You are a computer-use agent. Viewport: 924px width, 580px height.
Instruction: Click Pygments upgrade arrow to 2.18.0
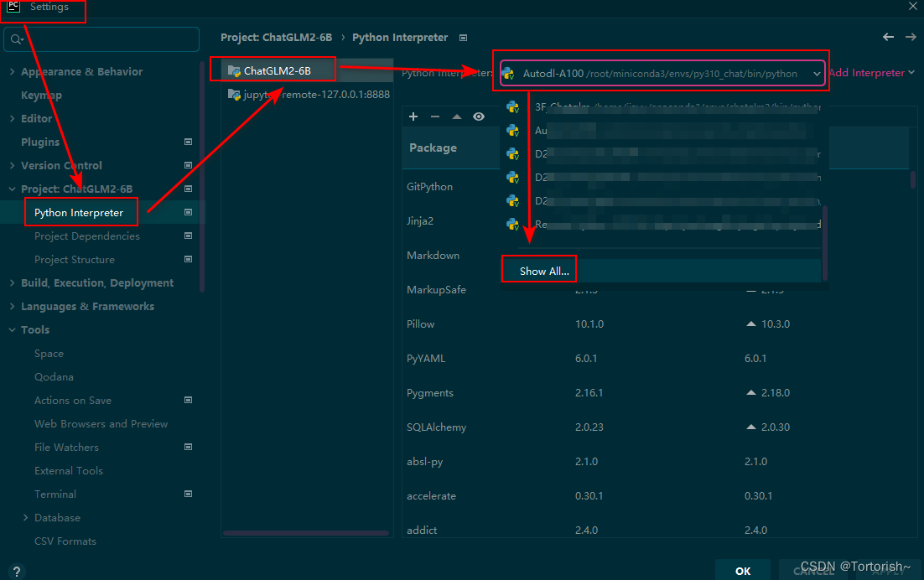[750, 392]
